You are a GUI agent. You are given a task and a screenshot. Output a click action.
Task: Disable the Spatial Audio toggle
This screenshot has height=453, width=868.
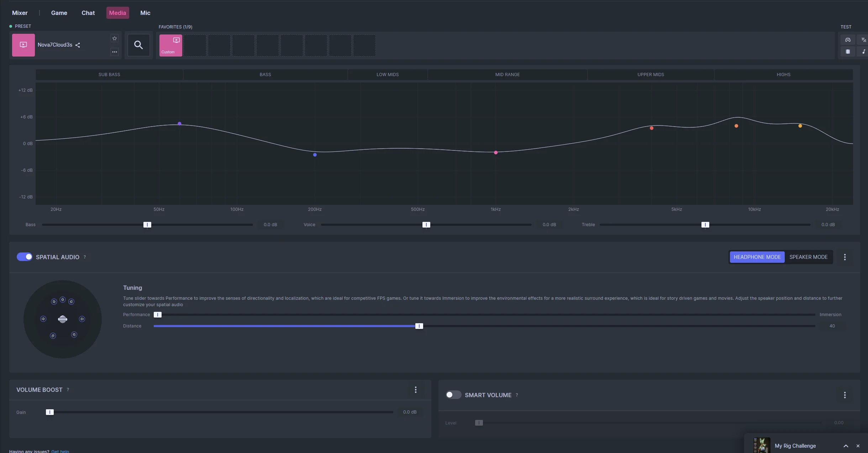click(x=25, y=257)
